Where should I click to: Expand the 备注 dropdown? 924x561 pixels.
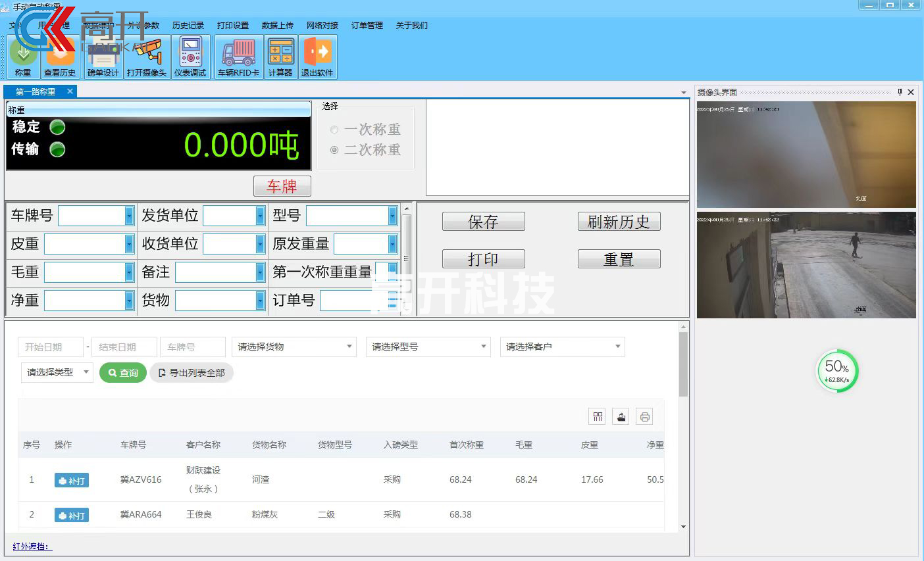[x=261, y=272]
